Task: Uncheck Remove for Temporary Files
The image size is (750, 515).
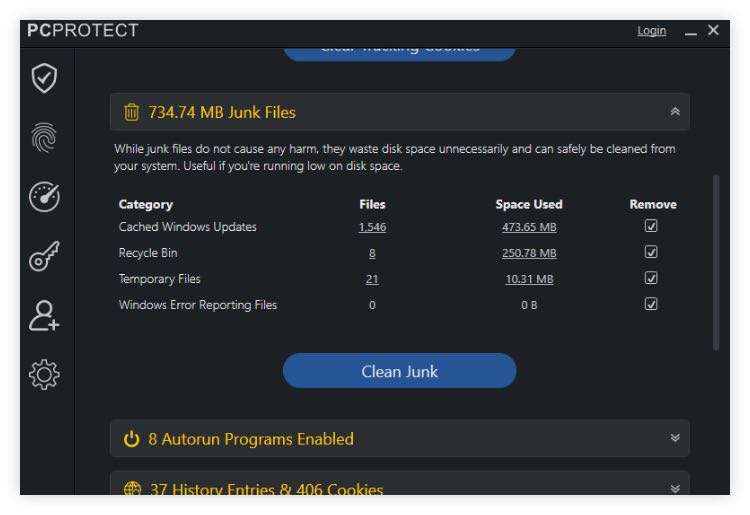Action: (651, 278)
